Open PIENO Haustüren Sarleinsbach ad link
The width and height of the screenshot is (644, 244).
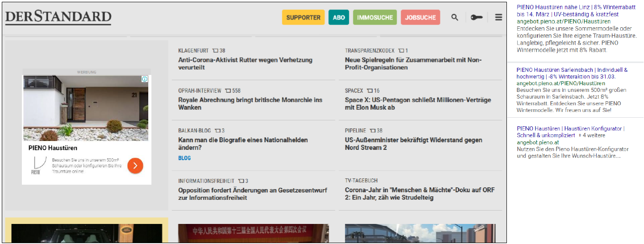coord(572,73)
